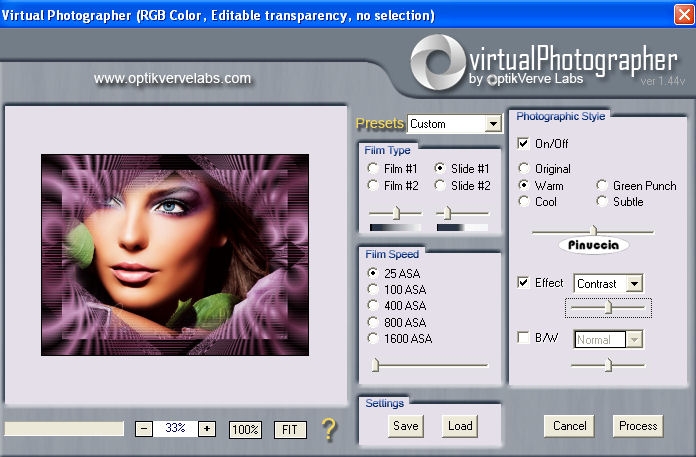Screen dimensions: 696x457
Task: Click the B/W amount slider
Action: pyautogui.click(x=608, y=365)
